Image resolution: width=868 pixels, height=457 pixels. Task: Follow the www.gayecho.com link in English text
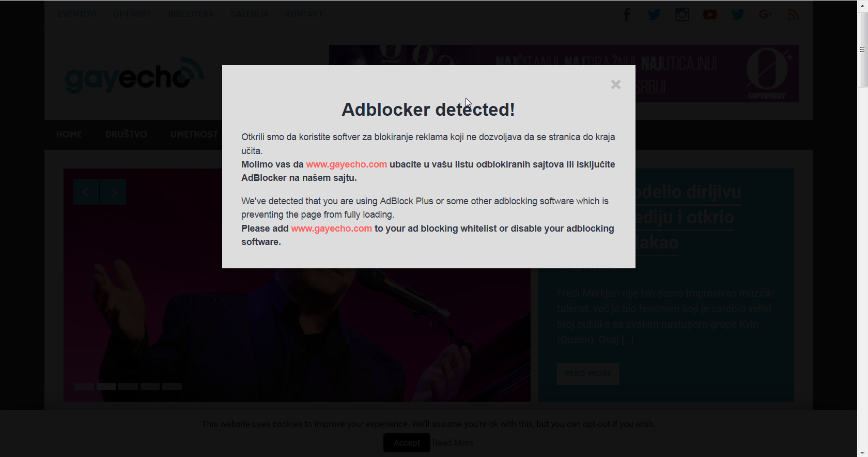pos(331,229)
